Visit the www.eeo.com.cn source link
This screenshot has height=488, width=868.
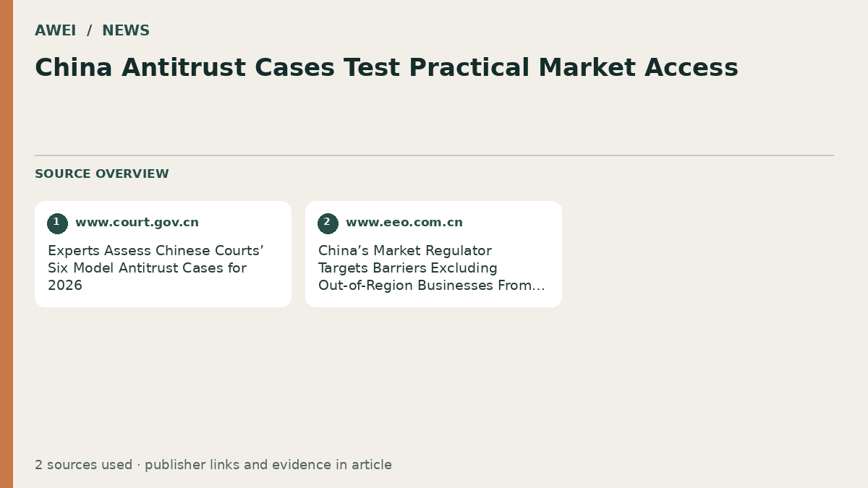pyautogui.click(x=404, y=223)
